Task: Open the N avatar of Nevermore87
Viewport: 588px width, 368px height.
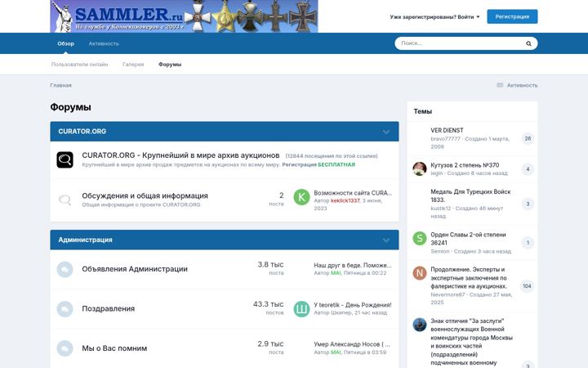Action: tap(420, 273)
